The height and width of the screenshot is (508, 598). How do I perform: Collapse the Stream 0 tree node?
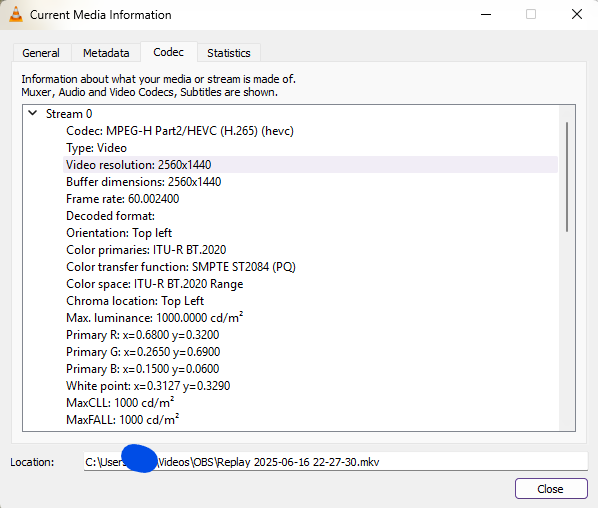[33, 113]
